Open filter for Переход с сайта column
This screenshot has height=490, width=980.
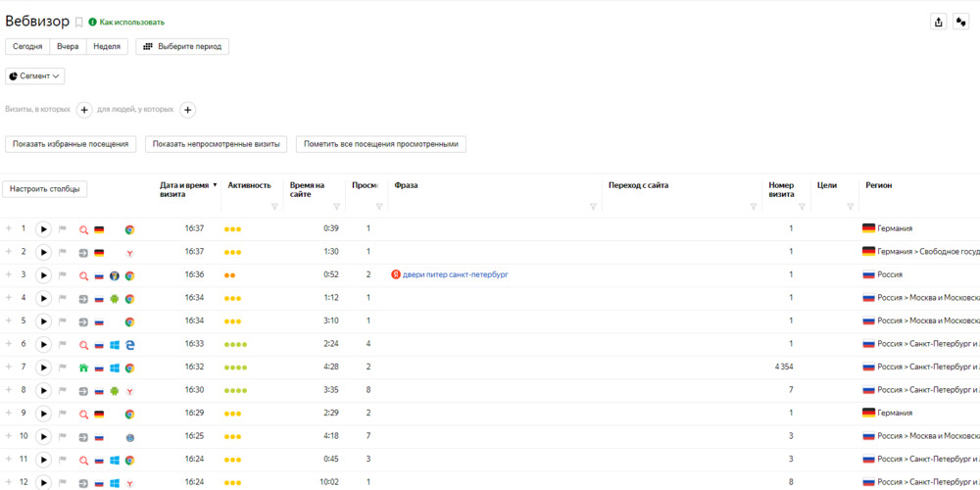coord(753,206)
